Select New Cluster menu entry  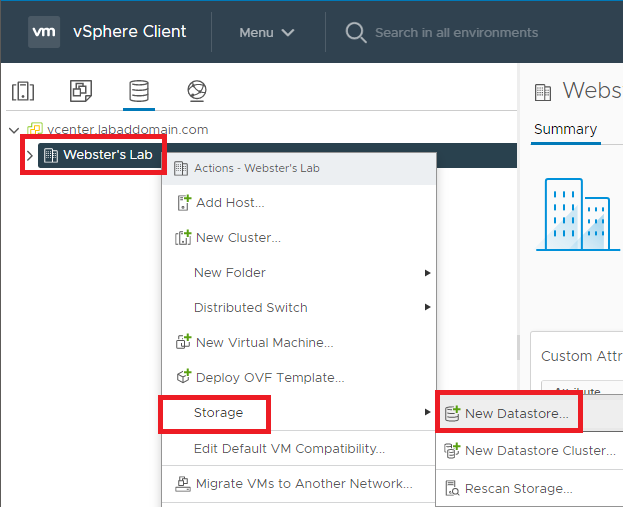coord(237,238)
